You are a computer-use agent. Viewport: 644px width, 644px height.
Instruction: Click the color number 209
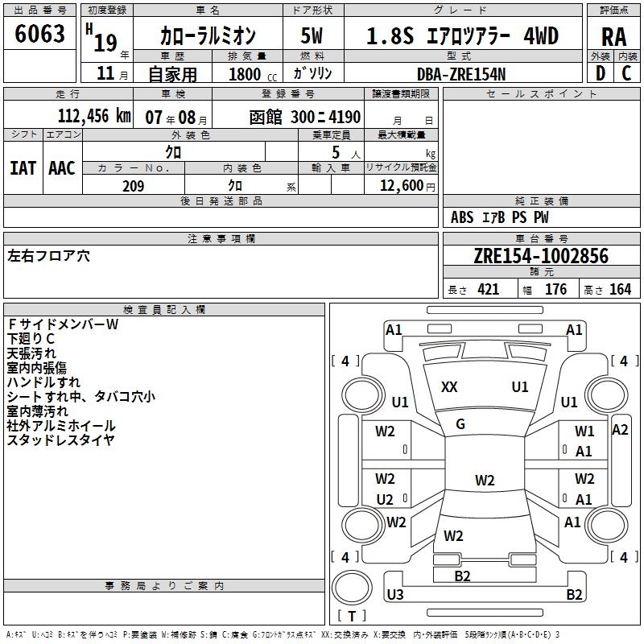(133, 186)
